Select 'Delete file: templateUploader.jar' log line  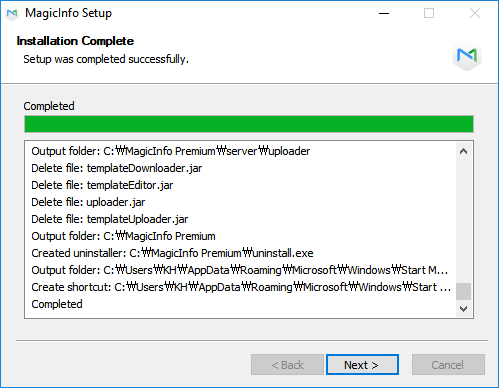(110, 219)
